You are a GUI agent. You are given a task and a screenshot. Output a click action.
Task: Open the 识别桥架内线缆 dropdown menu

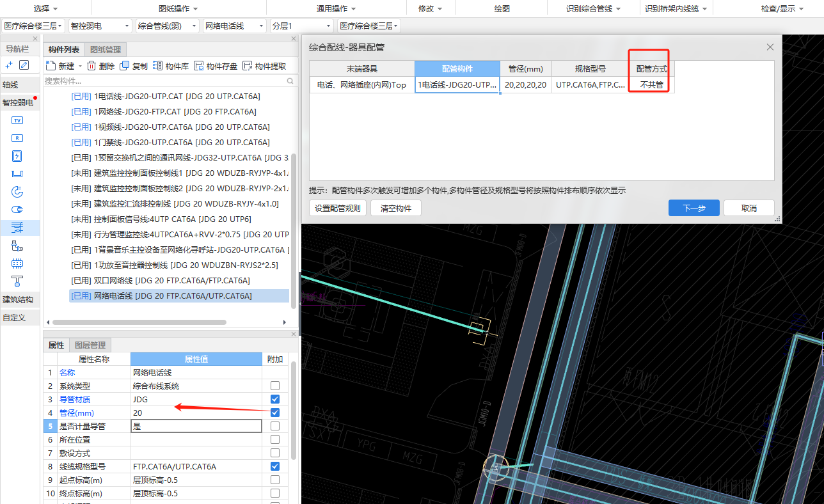[x=677, y=8]
